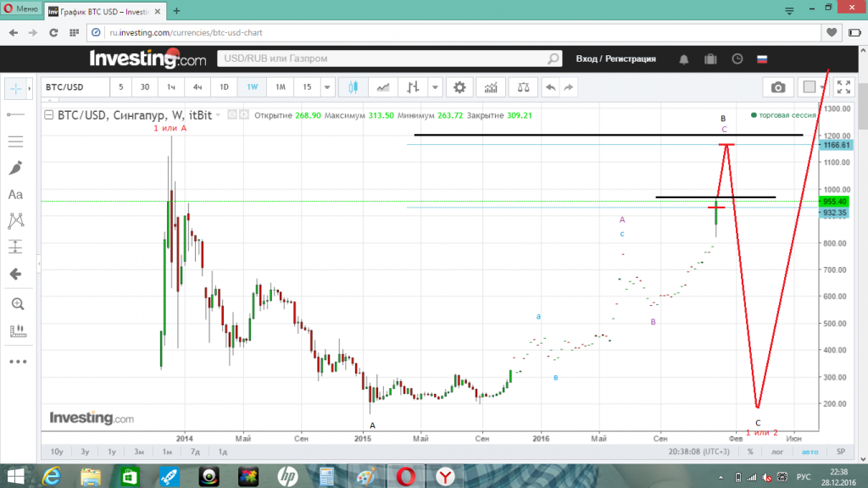Switch to the 1D timeframe
The width and height of the screenshot is (868, 488).
point(224,86)
